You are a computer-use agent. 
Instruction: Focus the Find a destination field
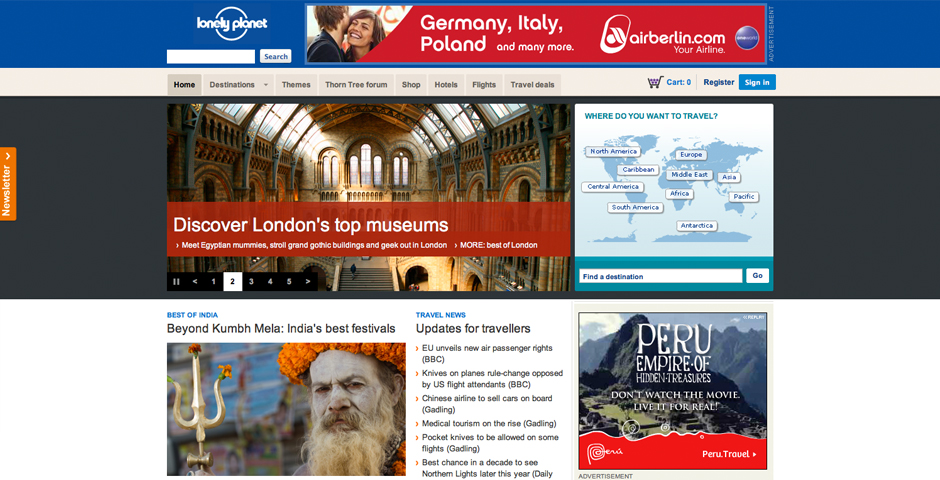(661, 276)
